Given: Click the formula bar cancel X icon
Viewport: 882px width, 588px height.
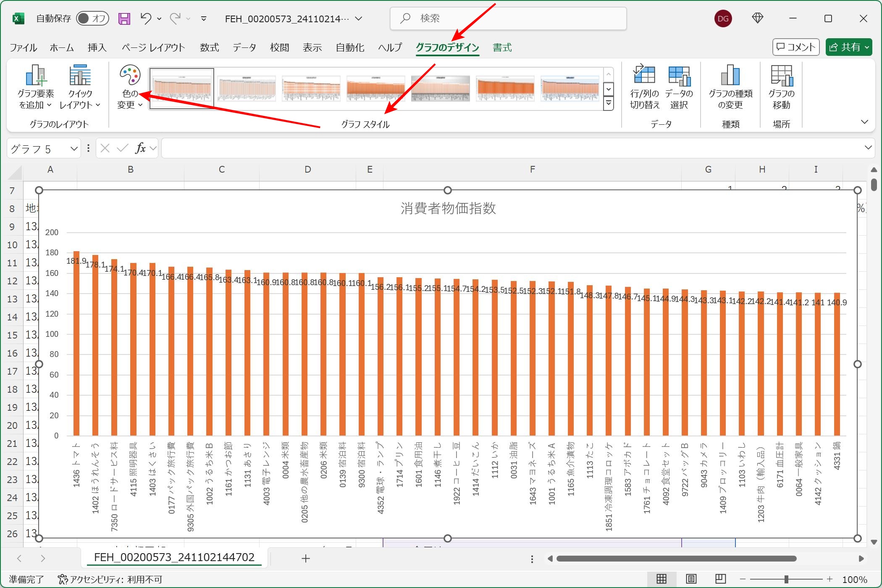Looking at the screenshot, I should (105, 148).
